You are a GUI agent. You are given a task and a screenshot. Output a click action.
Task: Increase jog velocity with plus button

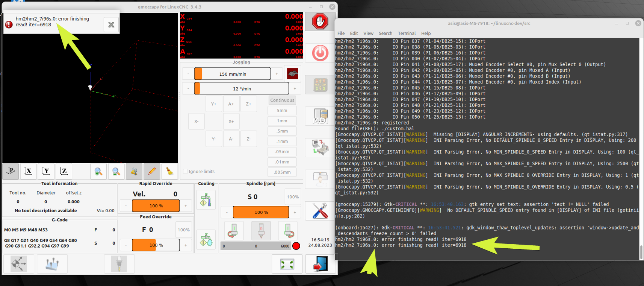pyautogui.click(x=277, y=74)
